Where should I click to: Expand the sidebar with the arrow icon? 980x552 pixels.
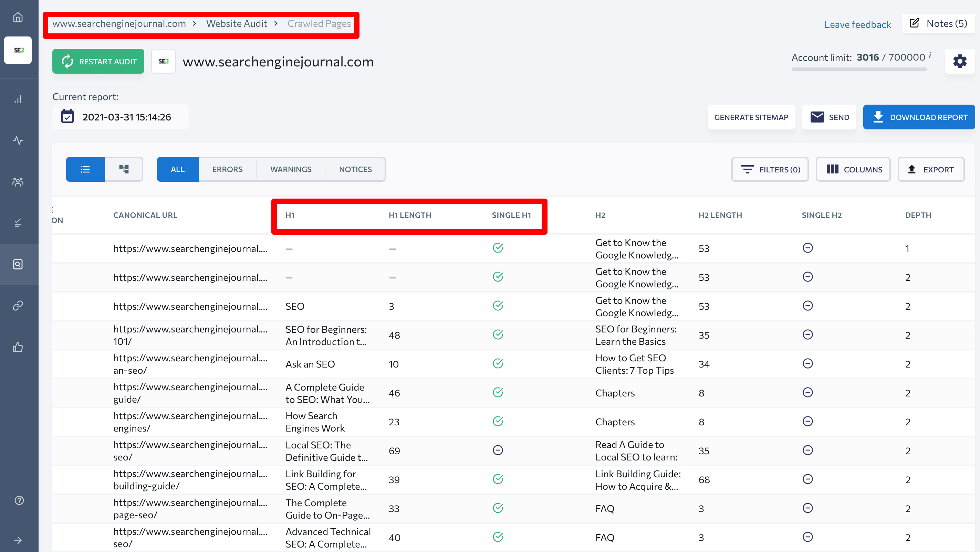(x=18, y=540)
